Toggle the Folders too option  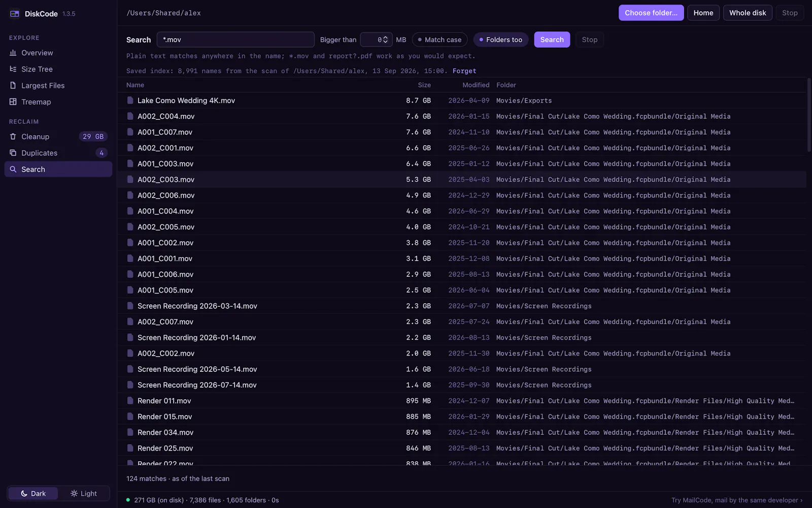tap(501, 40)
